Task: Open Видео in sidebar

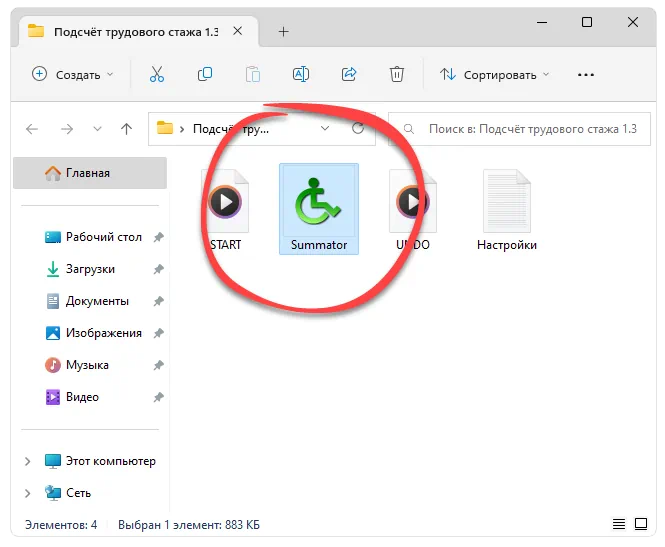Action: [x=71, y=397]
